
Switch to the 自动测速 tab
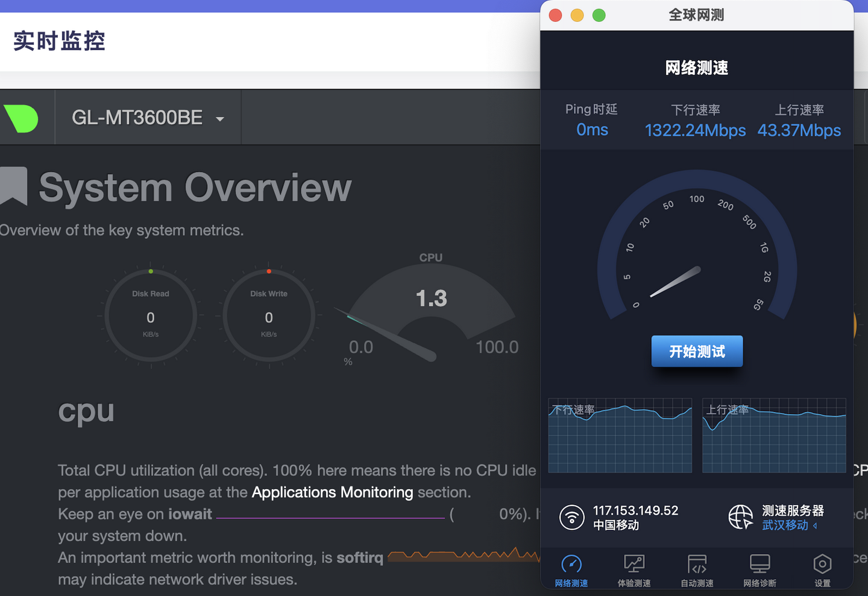coord(697,571)
